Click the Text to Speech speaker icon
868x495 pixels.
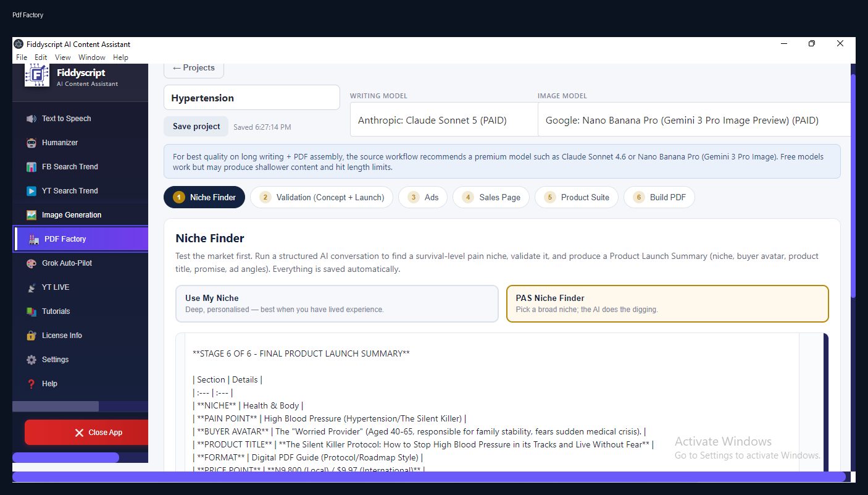click(x=31, y=119)
